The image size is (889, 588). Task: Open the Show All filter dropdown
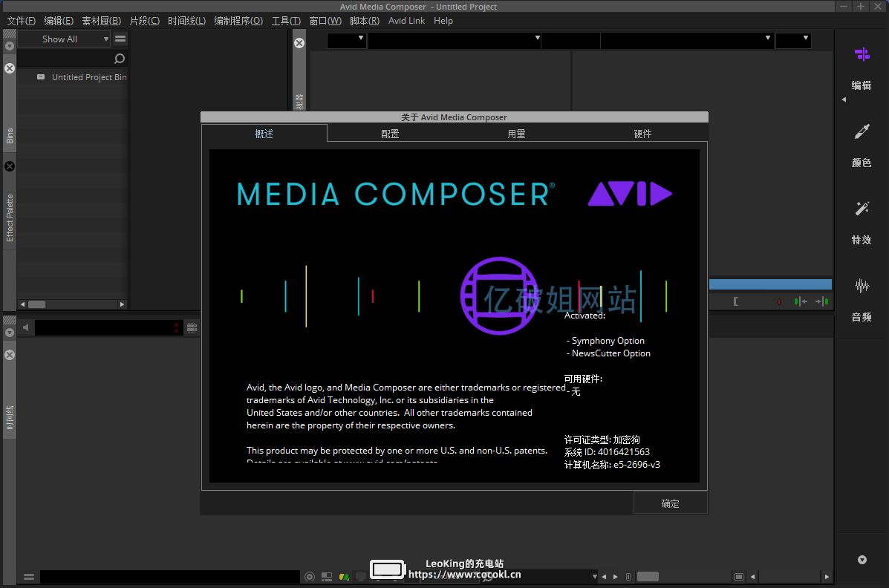pos(64,39)
